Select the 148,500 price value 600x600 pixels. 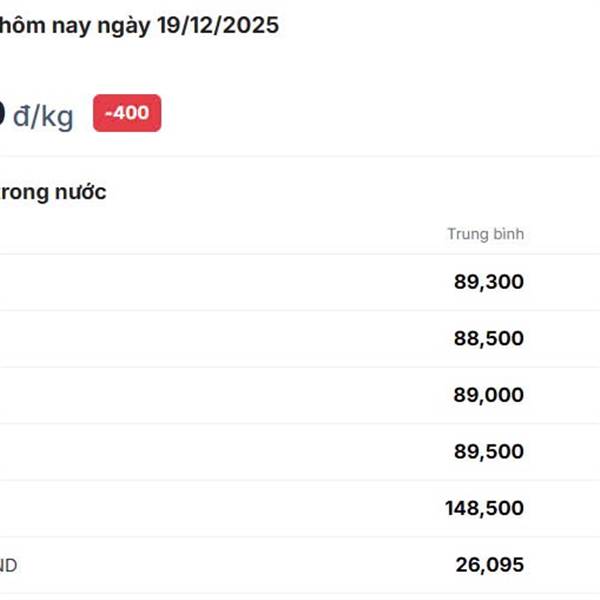point(484,508)
